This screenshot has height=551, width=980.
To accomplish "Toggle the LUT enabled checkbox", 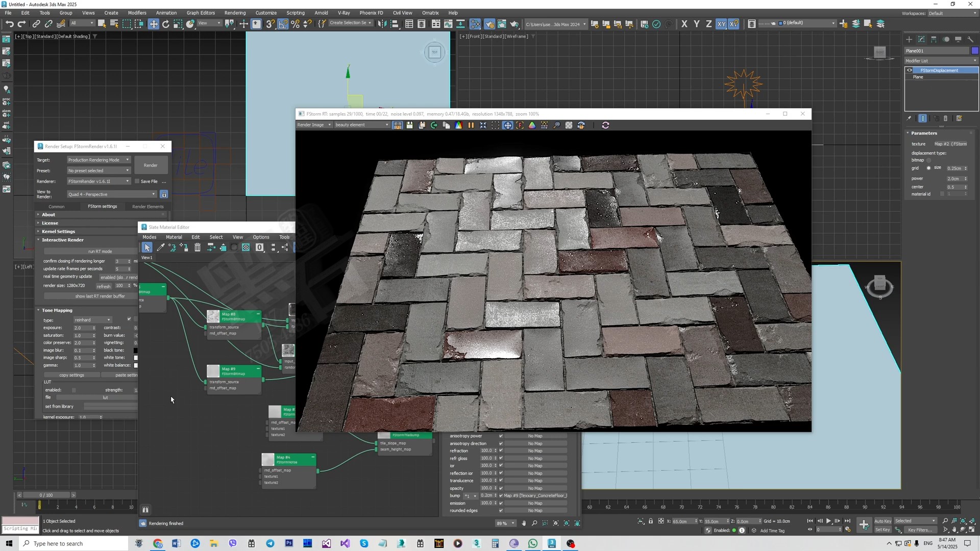I will pyautogui.click(x=74, y=390).
